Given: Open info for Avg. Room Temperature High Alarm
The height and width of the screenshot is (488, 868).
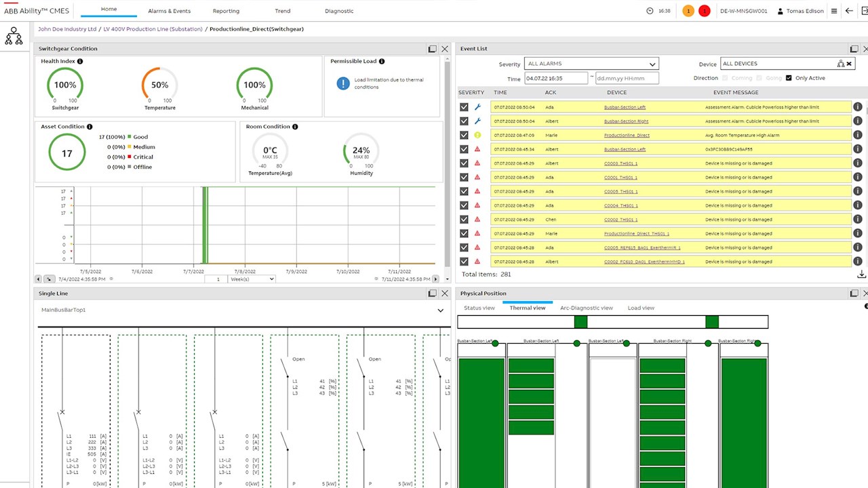Looking at the screenshot, I should [858, 135].
